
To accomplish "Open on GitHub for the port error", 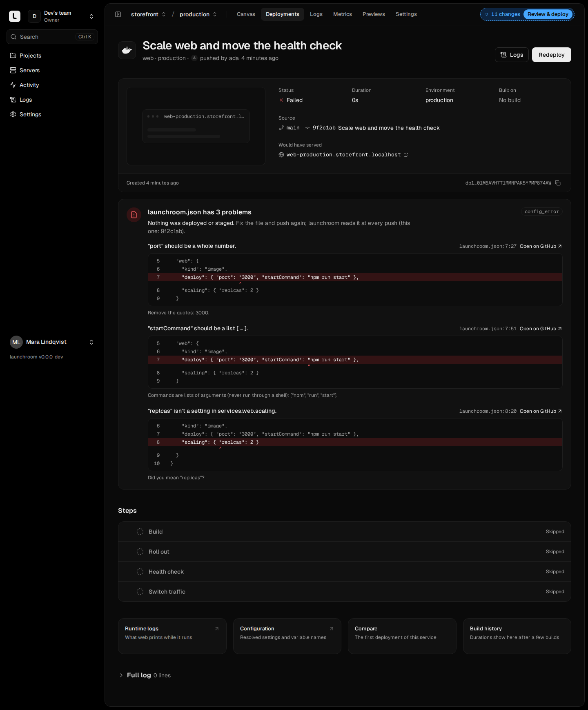I will pyautogui.click(x=541, y=246).
